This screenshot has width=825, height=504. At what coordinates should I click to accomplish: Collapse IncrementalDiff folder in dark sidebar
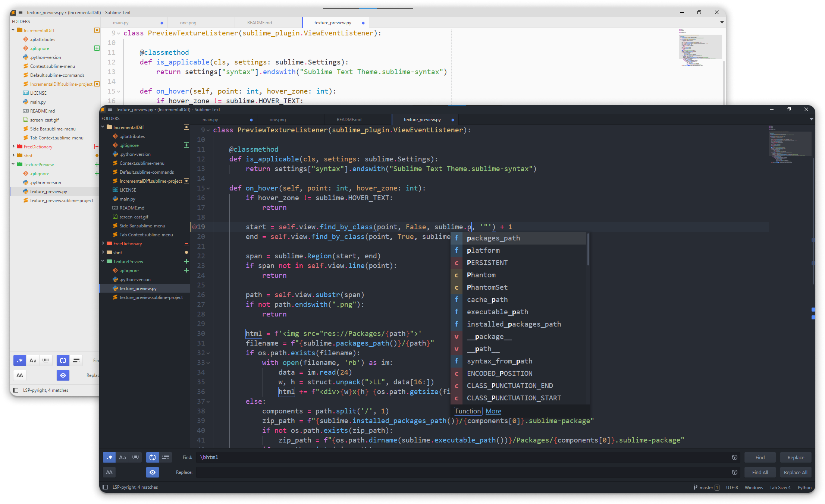click(x=103, y=127)
